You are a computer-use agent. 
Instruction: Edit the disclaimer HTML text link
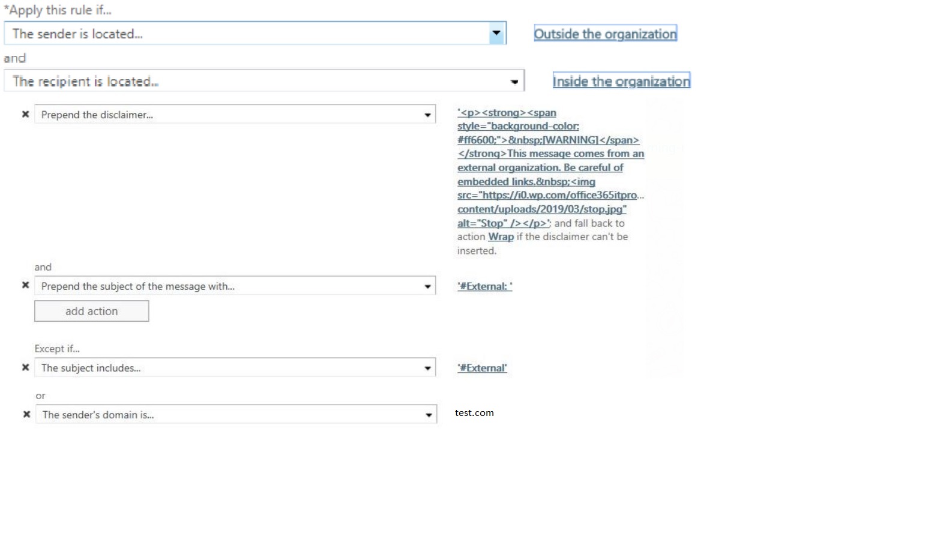click(550, 167)
